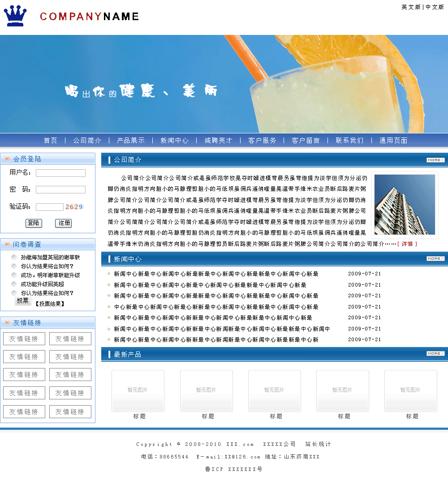Screen dimensions: 448x484
Task: Select radio option 成功，明年谢菲联能升级
Action: pos(14,275)
